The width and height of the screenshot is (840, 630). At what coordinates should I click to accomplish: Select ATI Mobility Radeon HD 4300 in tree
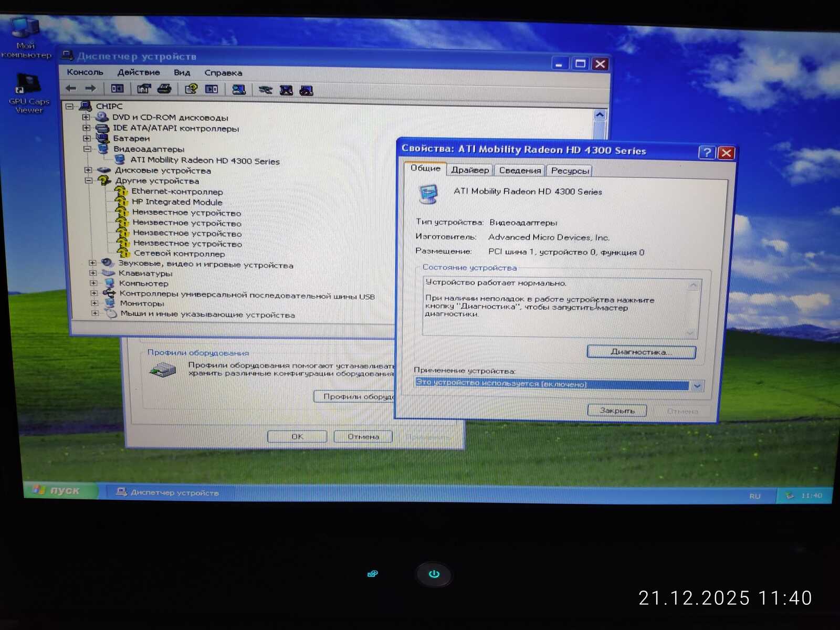(x=205, y=161)
